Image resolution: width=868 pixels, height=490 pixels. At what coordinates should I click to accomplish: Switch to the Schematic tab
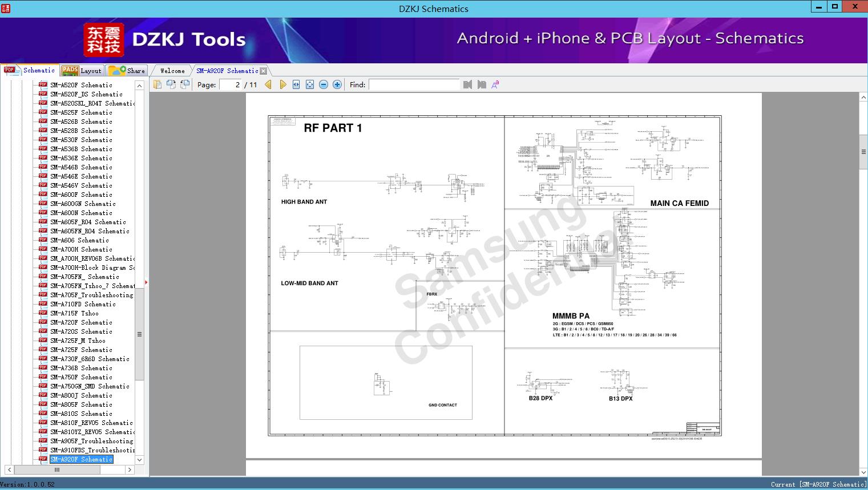pos(30,70)
